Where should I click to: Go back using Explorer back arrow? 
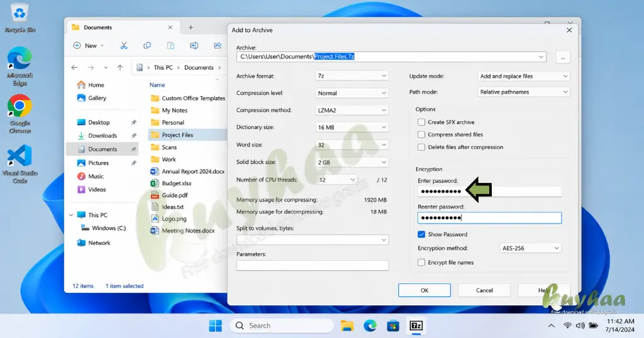[x=74, y=68]
